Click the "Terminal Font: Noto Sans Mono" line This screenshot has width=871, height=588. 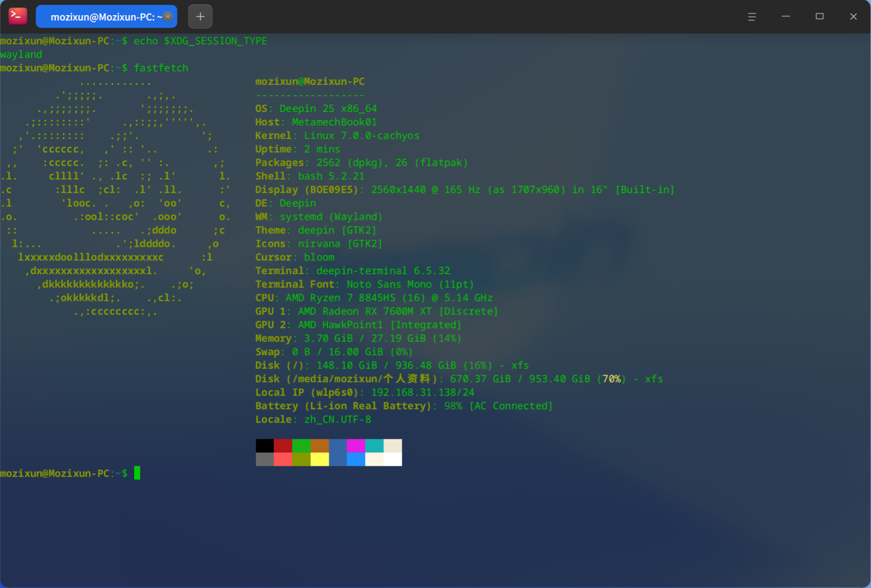click(x=365, y=285)
